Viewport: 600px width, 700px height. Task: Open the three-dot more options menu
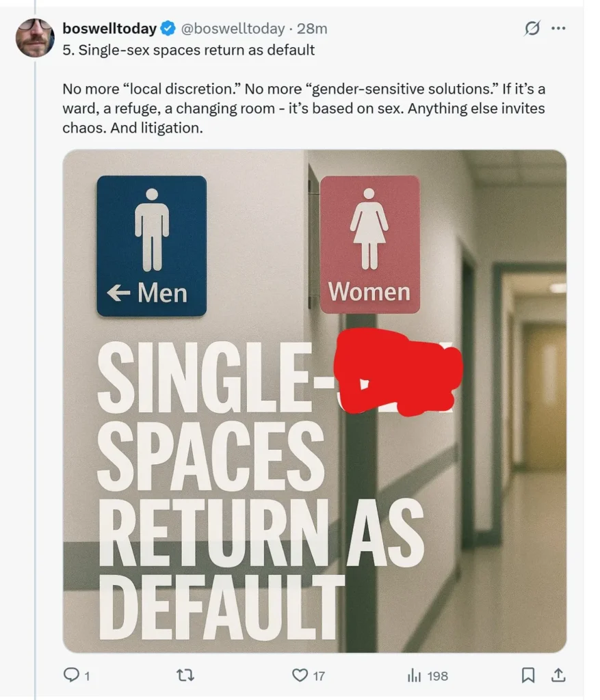point(558,29)
